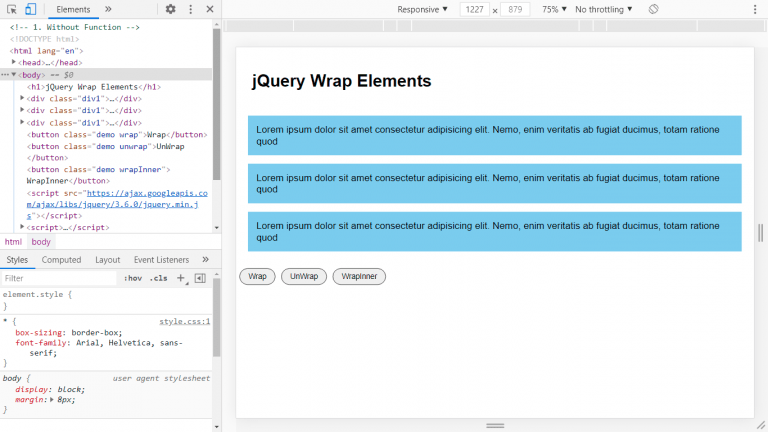Click the display: block declaration
Screen dimensions: 768x432
(50, 389)
